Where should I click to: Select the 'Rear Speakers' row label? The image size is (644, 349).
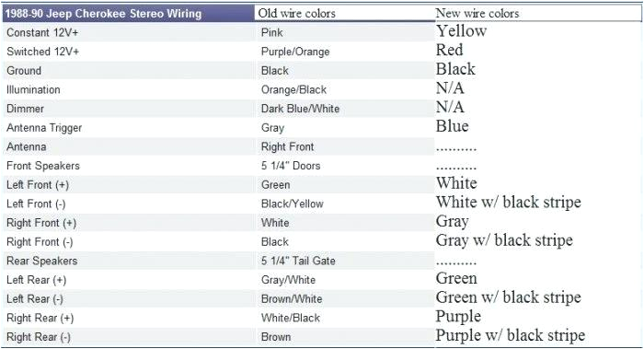pyautogui.click(x=42, y=261)
